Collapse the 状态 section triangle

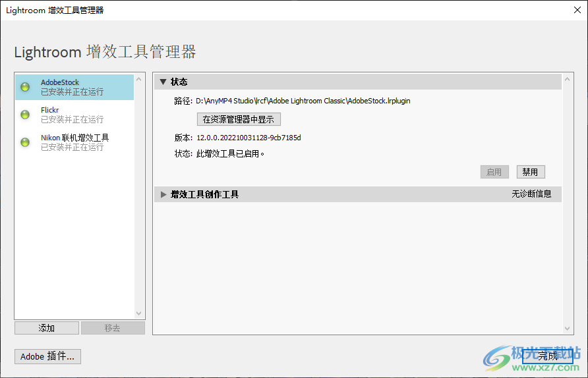163,82
